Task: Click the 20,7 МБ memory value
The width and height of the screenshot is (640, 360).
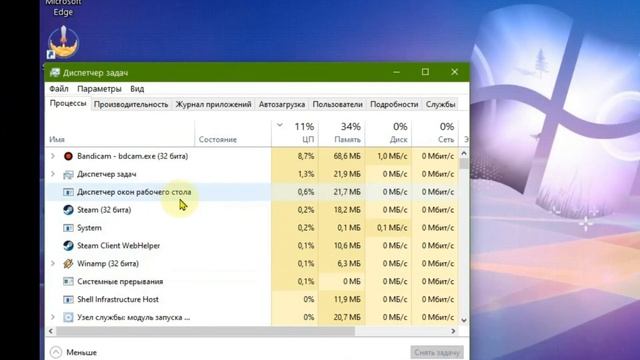Action: pos(347,317)
